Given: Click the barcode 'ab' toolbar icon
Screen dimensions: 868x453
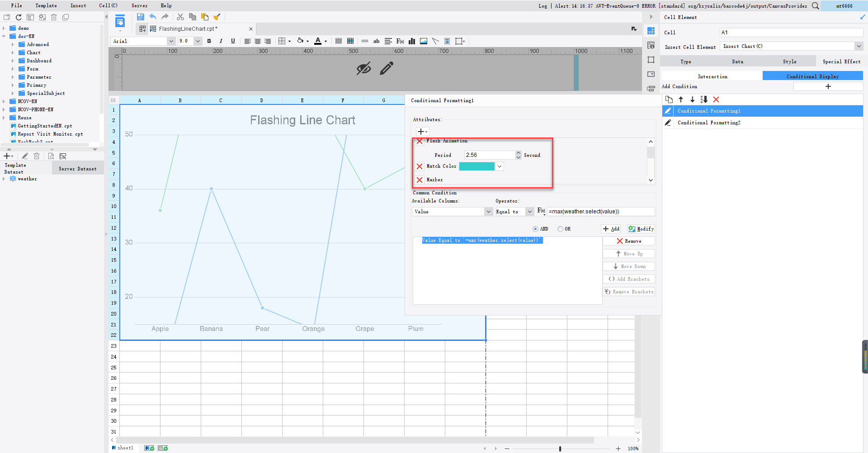Looking at the screenshot, I should pyautogui.click(x=376, y=41).
